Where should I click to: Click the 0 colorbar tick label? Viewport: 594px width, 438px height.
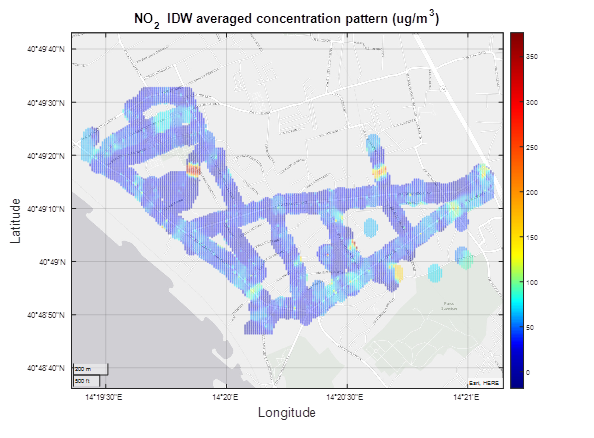[528, 373]
